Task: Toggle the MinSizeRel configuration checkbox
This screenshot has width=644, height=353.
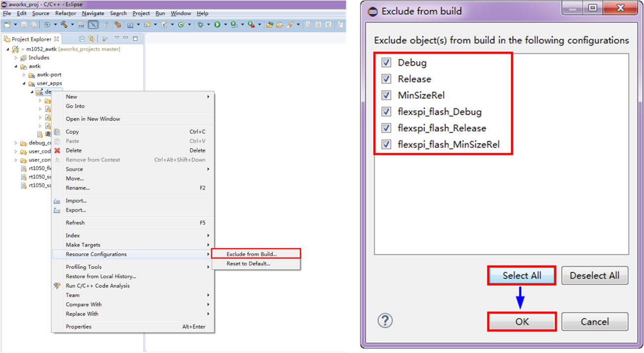Action: tap(387, 95)
